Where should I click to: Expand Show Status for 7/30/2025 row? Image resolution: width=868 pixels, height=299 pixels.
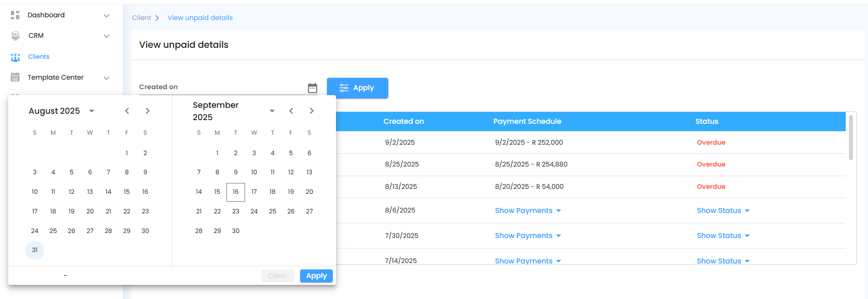click(723, 236)
